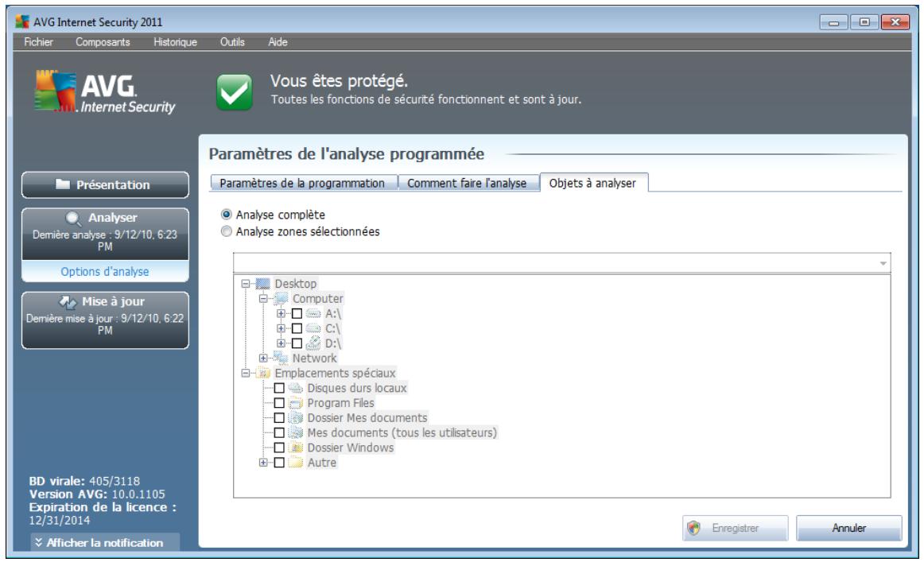Screen dimensions: 924x562
Task: Expand the A:\ drive node
Action: click(x=281, y=314)
